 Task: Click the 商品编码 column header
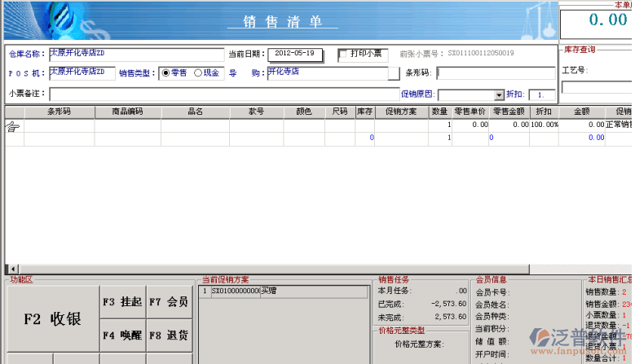(x=128, y=112)
